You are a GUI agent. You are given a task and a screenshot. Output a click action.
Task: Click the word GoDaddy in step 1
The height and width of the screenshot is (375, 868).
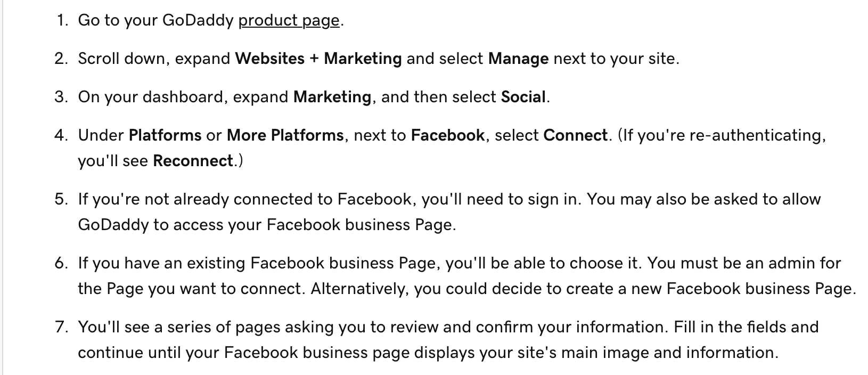pyautogui.click(x=198, y=20)
